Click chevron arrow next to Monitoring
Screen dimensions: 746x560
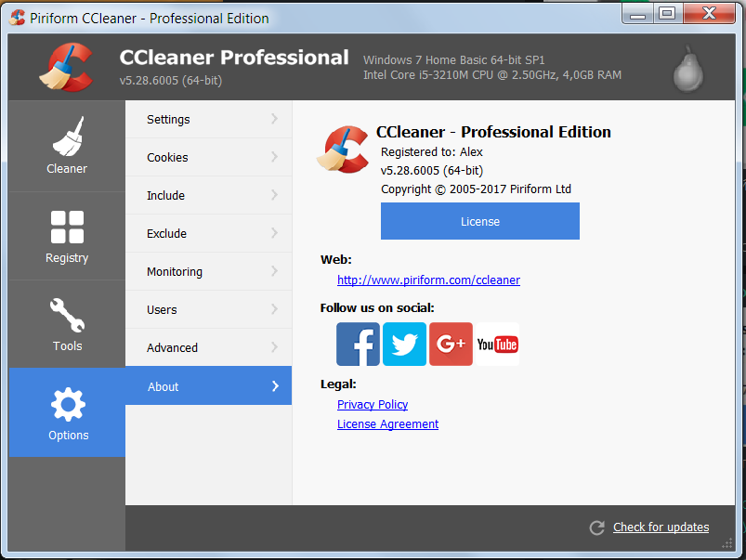[x=274, y=271]
